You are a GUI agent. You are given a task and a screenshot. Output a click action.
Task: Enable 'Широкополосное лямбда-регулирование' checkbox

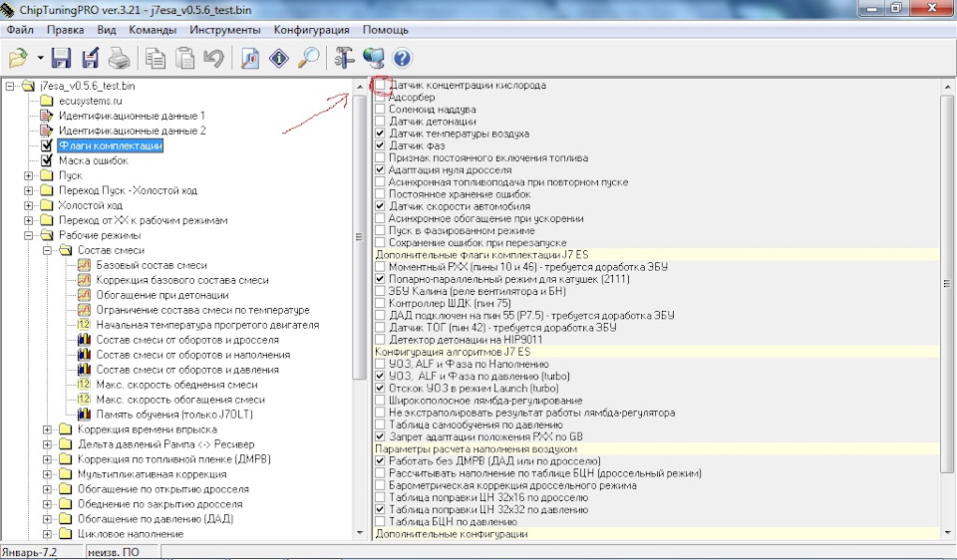pos(380,401)
